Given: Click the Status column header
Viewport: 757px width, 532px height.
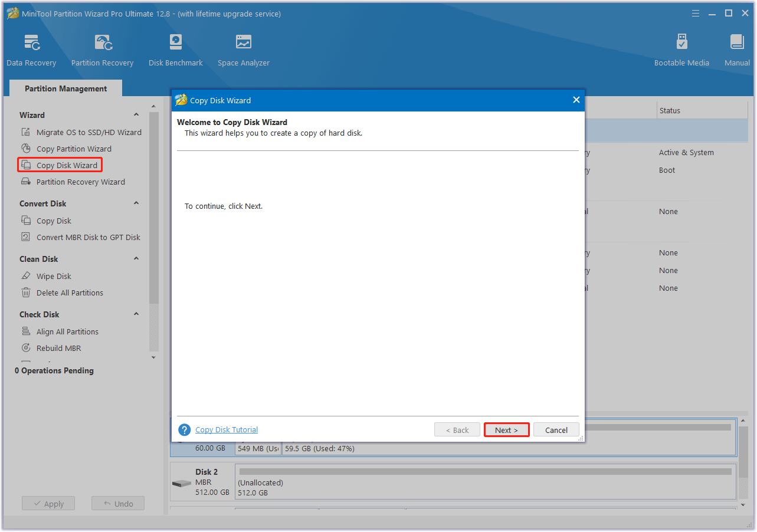Looking at the screenshot, I should 702,110.
